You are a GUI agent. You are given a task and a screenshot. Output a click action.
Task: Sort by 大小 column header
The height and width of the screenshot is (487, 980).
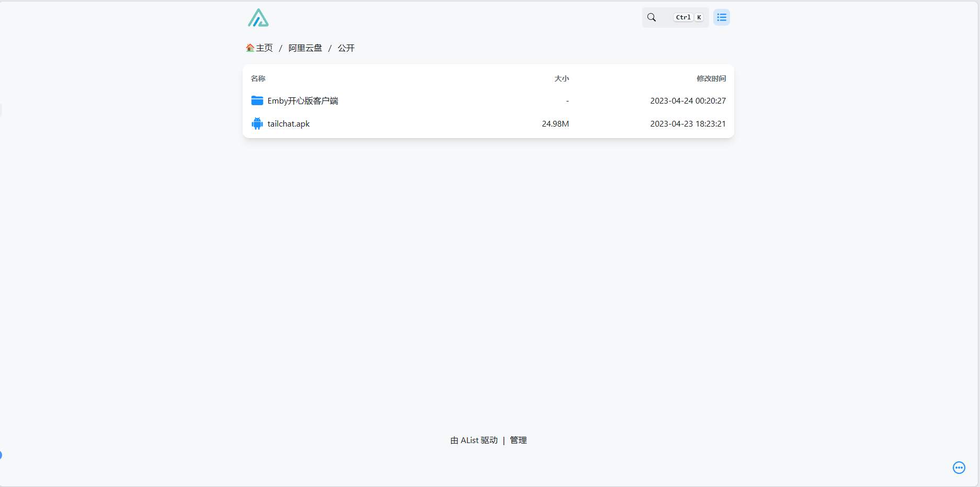(562, 78)
